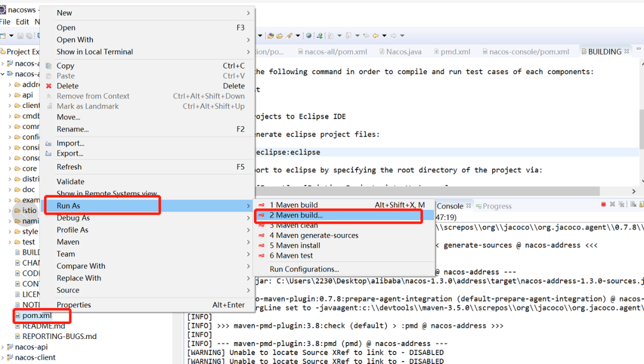Click the editor horizontal scrollbar right arrow

click(x=634, y=192)
